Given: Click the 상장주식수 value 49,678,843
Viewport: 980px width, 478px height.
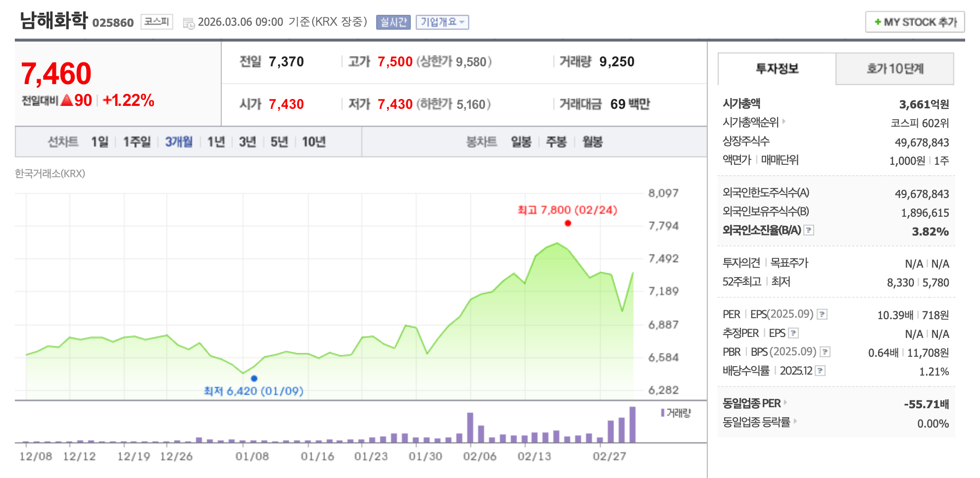Looking at the screenshot, I should point(922,143).
